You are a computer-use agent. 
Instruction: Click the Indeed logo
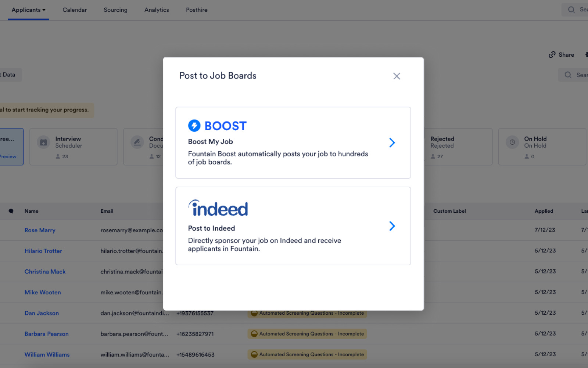click(x=218, y=208)
